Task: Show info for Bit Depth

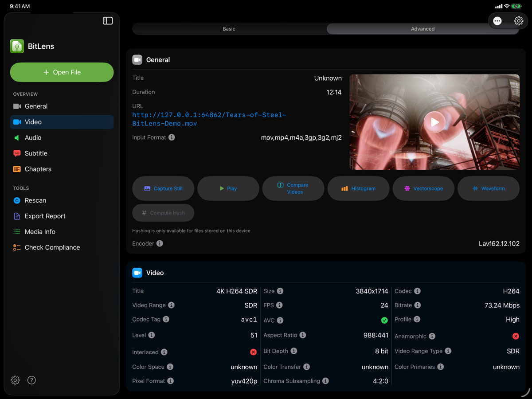Action: [294, 351]
